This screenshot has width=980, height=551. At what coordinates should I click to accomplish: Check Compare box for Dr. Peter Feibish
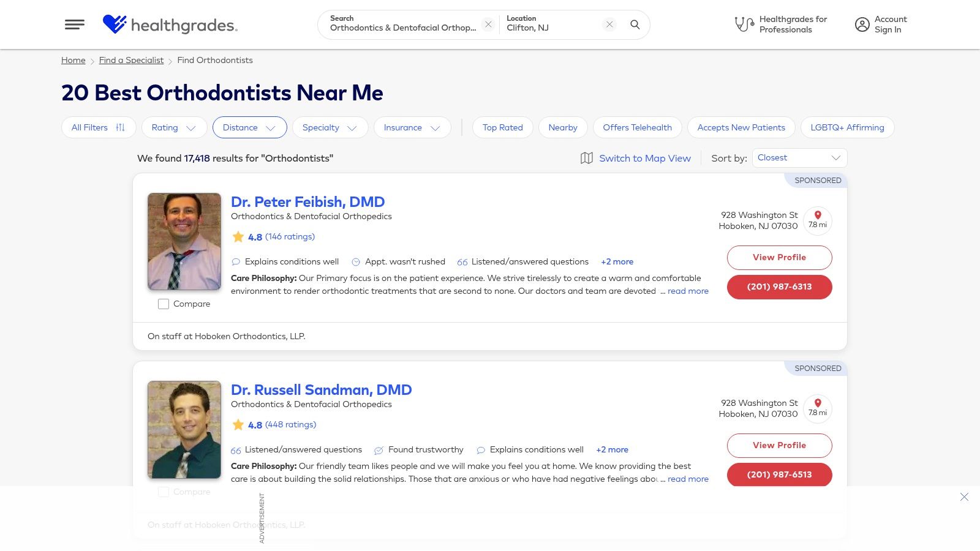(x=164, y=304)
